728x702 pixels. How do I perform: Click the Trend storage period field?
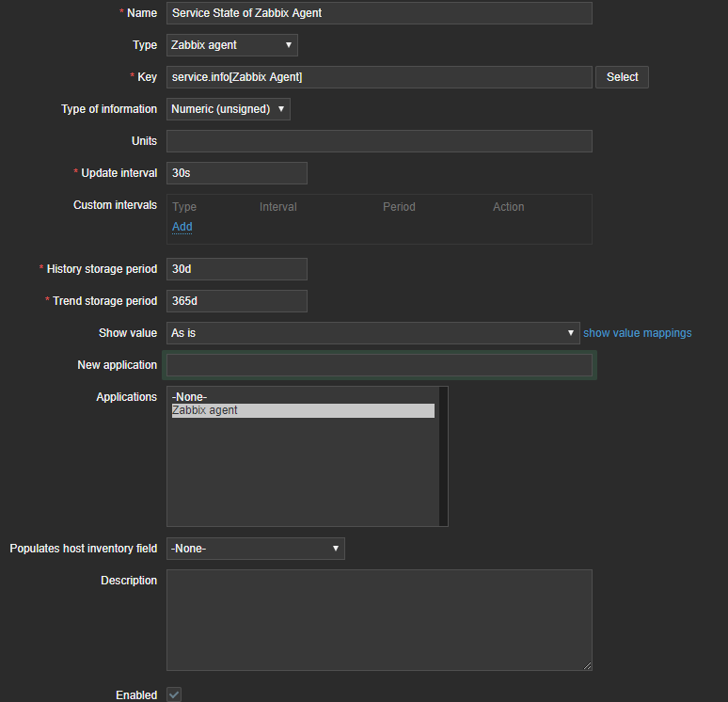click(x=237, y=301)
